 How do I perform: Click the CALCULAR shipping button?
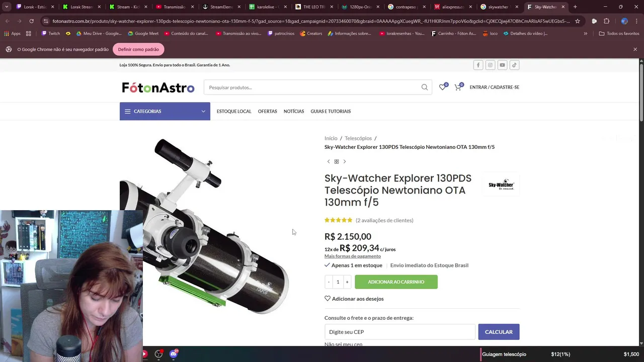[499, 332]
